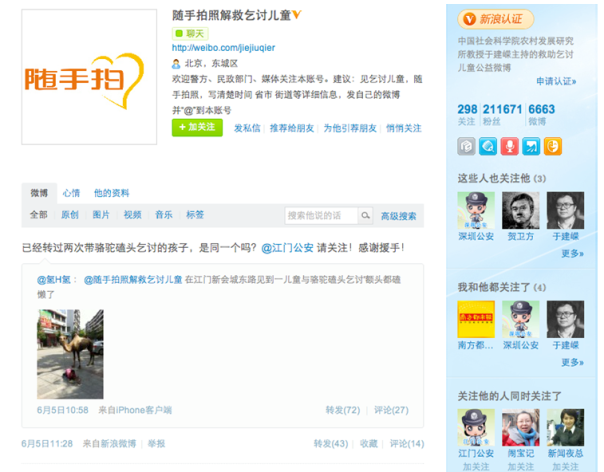Click the 搜索他说的话 search field
Image resolution: width=604 pixels, height=472 pixels.
click(321, 215)
